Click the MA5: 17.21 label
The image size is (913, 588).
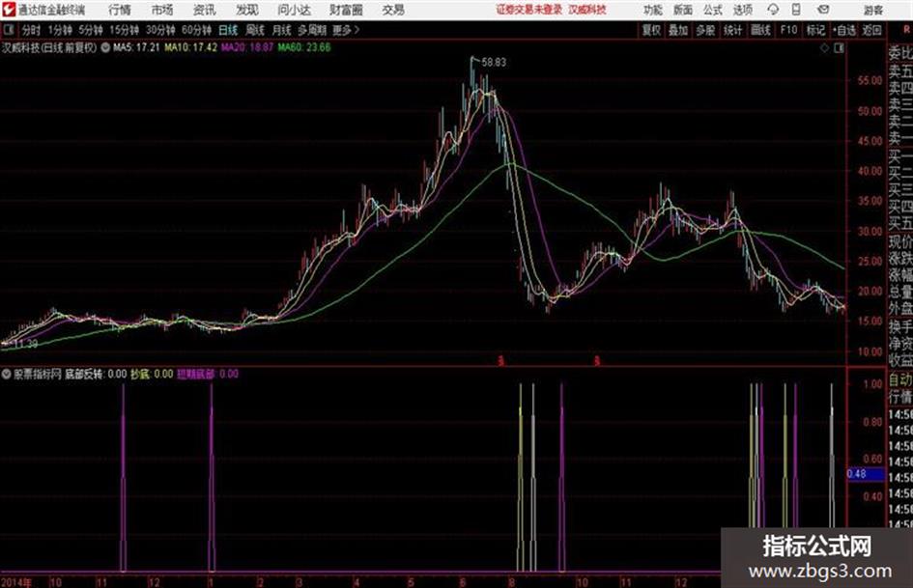click(136, 47)
